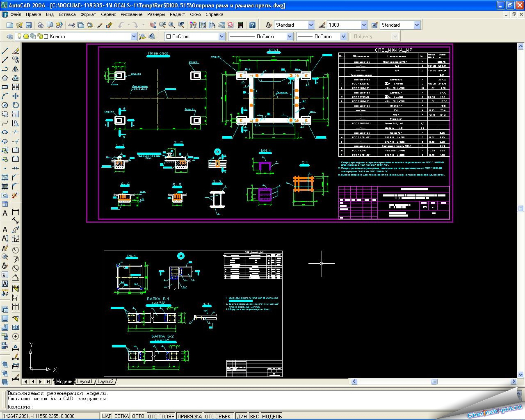Select the Radius Dimension tool
Screen dimensions: 525x420
[16, 250]
